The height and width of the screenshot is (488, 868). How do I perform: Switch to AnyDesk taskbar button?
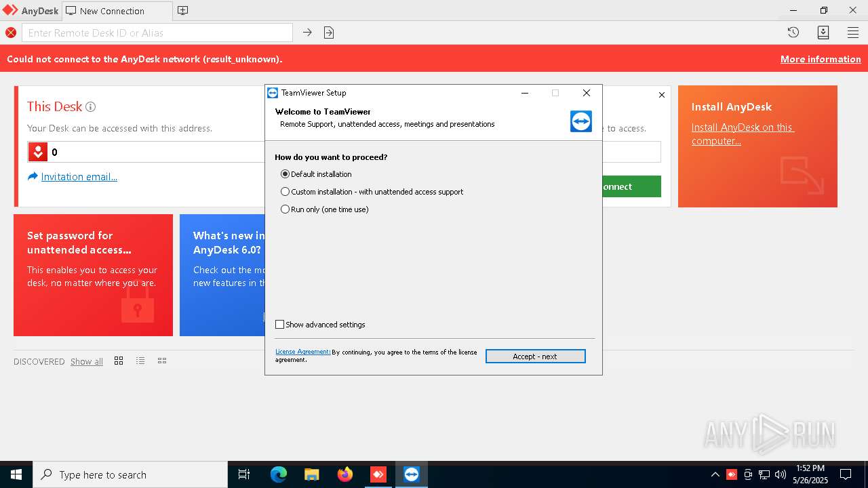[x=378, y=474]
